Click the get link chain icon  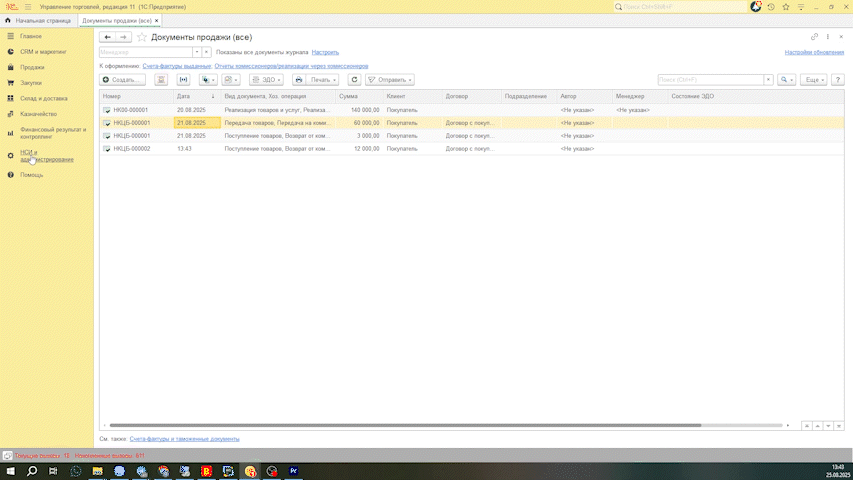click(x=814, y=37)
